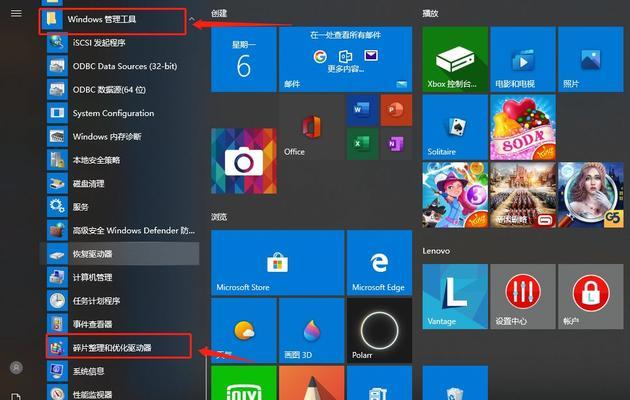
Task: Click the 创建 group header
Action: (x=219, y=13)
